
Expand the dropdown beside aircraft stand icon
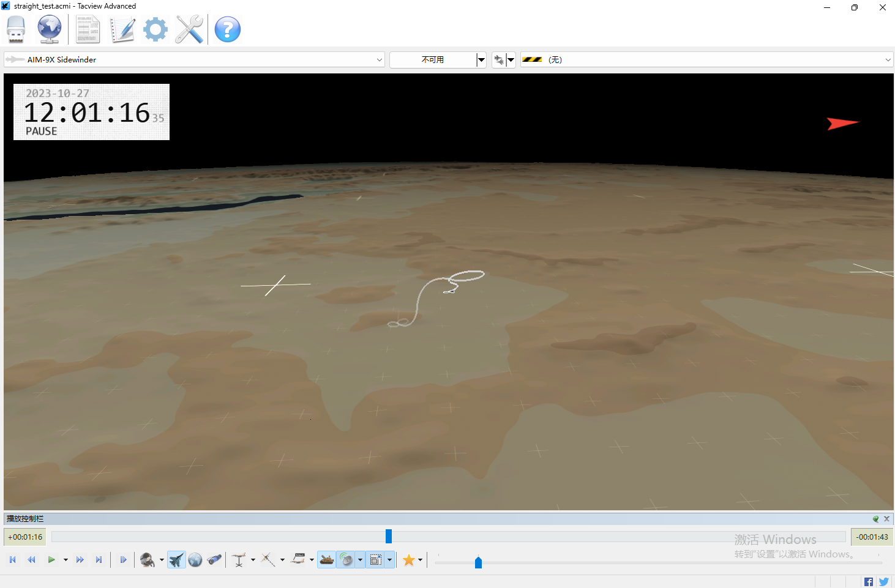253,560
